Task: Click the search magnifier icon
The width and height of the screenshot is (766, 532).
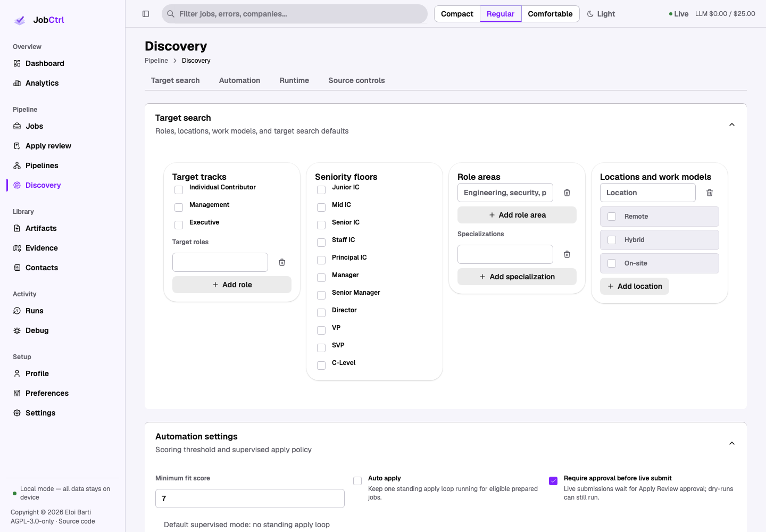Action: click(171, 14)
